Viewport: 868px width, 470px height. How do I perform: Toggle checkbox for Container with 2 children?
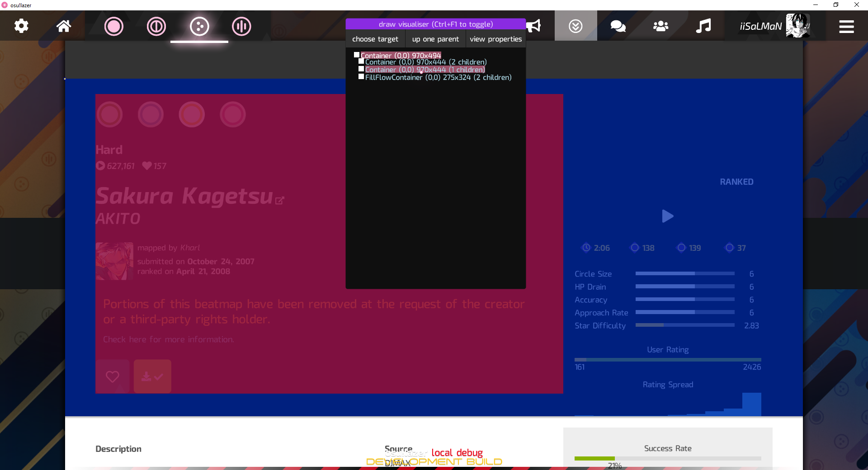(x=361, y=61)
